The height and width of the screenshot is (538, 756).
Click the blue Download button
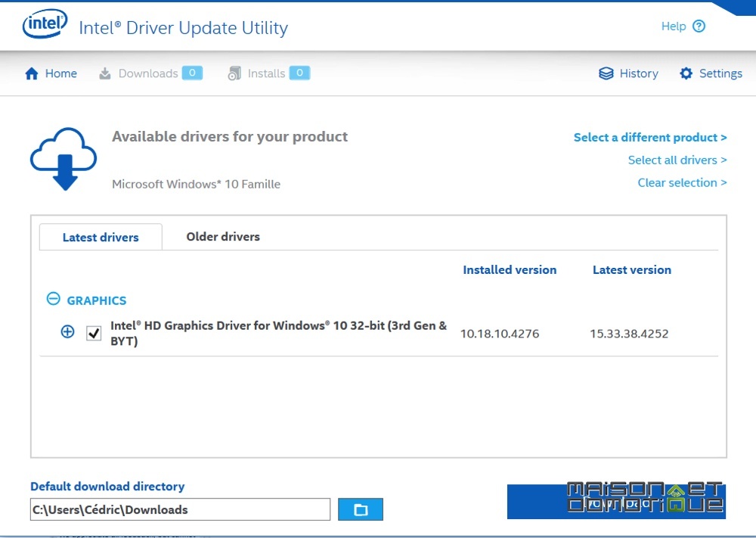click(x=616, y=502)
